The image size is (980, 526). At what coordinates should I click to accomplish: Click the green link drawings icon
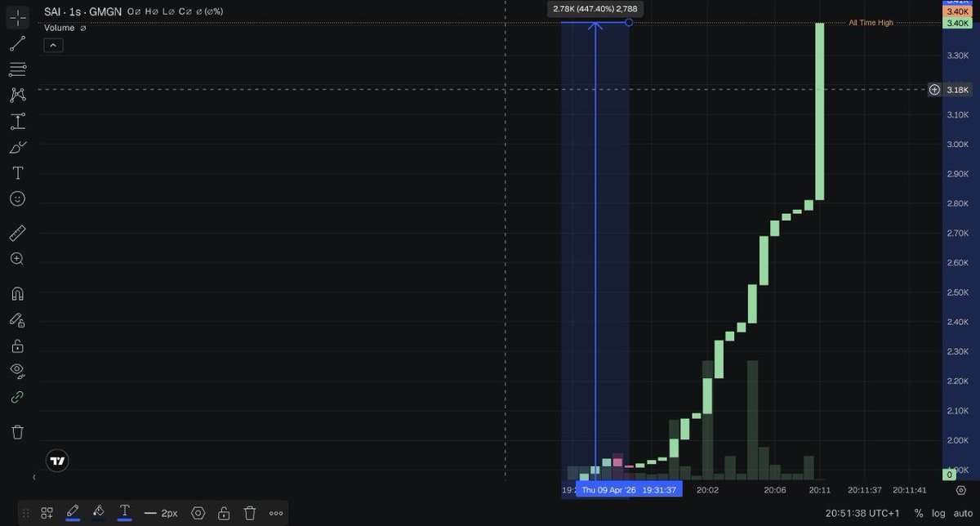tap(18, 397)
